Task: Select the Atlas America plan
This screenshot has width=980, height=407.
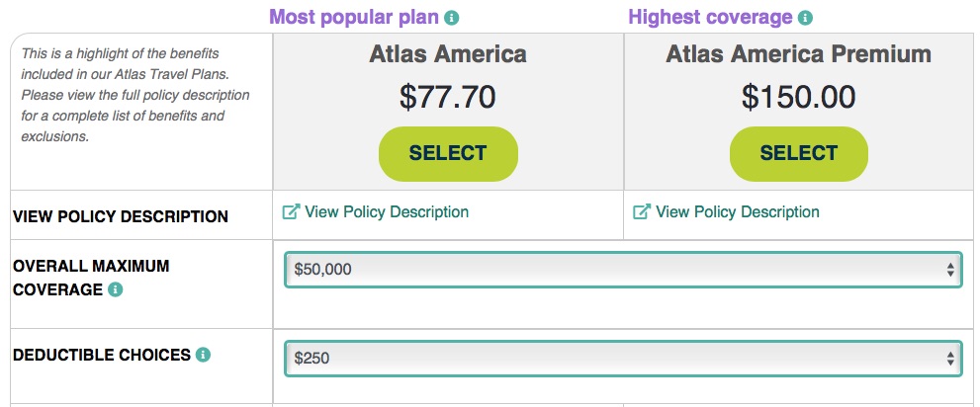Action: point(448,153)
